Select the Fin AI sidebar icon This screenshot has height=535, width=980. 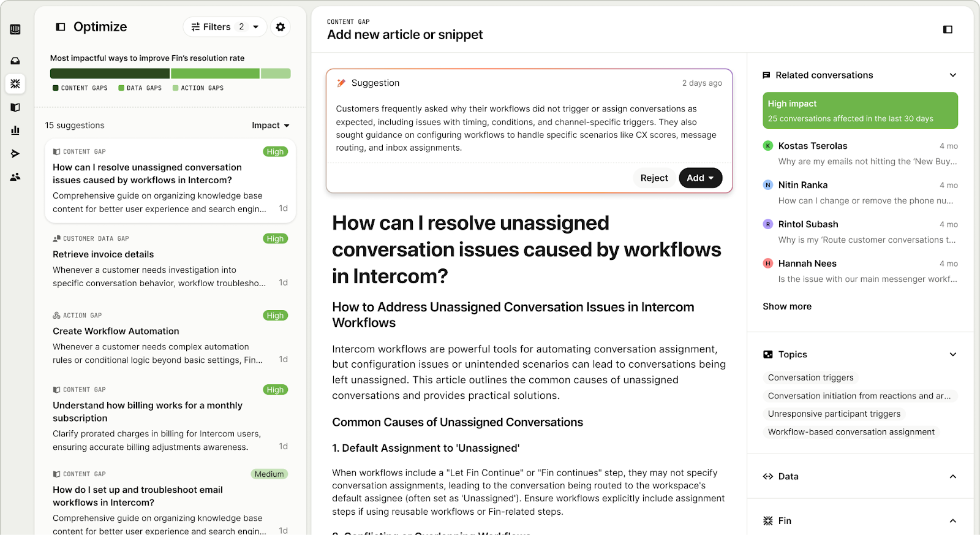pos(15,83)
